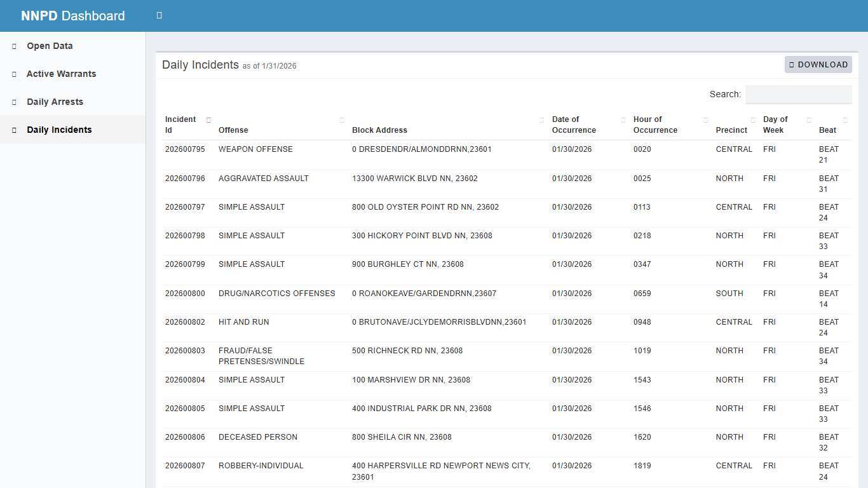
Task: Click the Open Data sidebar icon
Action: [13, 46]
